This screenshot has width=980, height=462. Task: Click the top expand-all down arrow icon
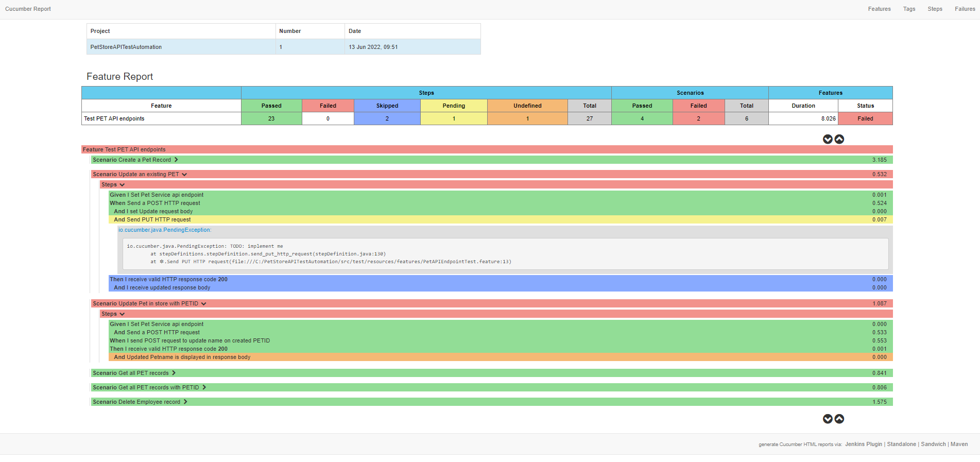[x=828, y=139]
